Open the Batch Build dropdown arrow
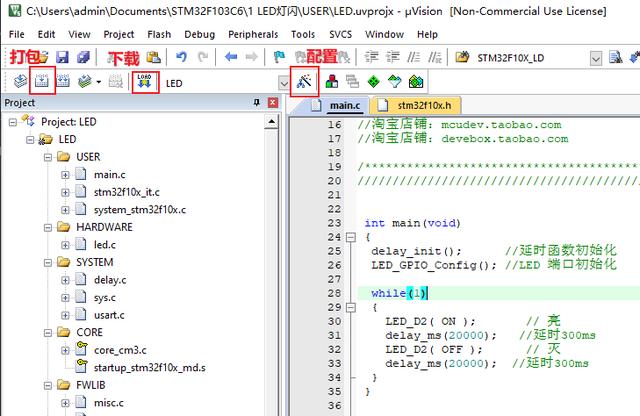The width and height of the screenshot is (640, 416). (x=99, y=82)
